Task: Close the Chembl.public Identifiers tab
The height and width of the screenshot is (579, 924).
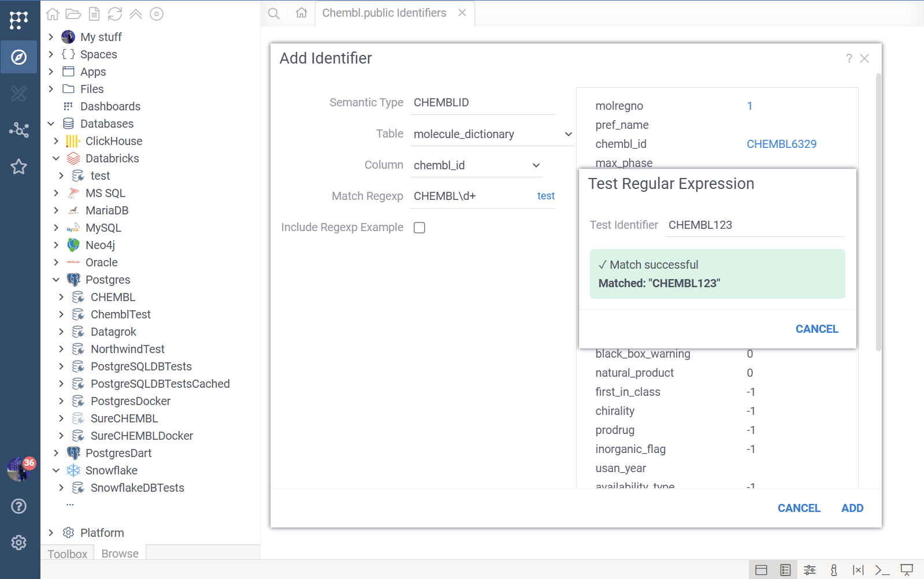Action: [x=462, y=13]
